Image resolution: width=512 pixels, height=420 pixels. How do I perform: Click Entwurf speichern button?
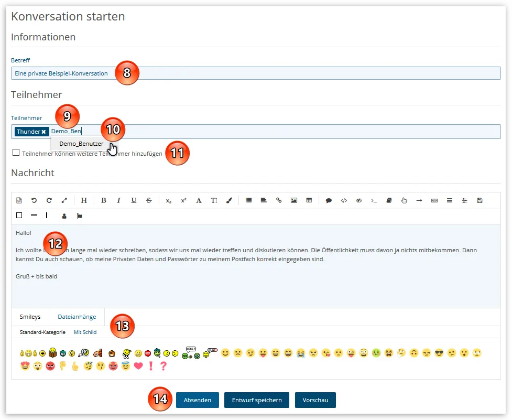(x=257, y=400)
